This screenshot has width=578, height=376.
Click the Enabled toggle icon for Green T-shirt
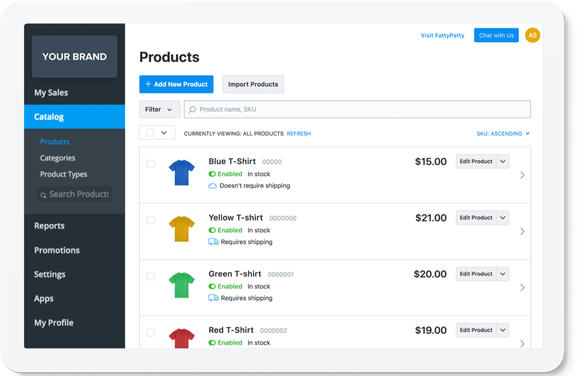pos(212,286)
